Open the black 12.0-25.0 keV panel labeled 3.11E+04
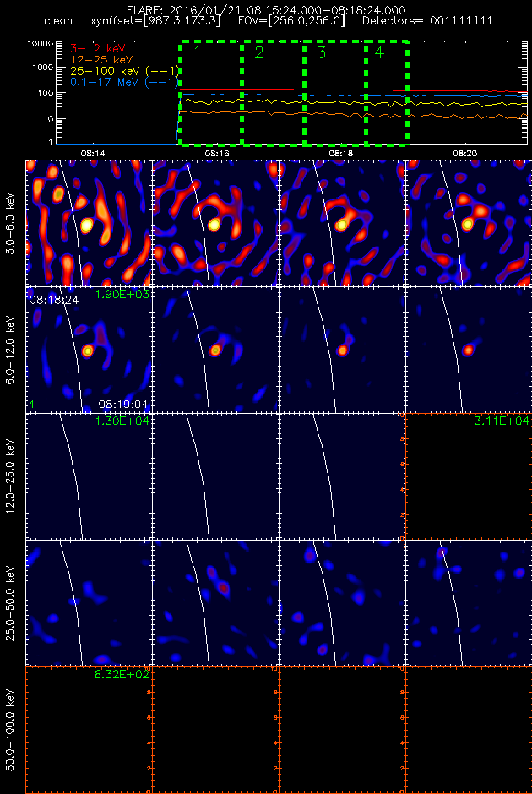This screenshot has height=794, width=532. (469, 476)
